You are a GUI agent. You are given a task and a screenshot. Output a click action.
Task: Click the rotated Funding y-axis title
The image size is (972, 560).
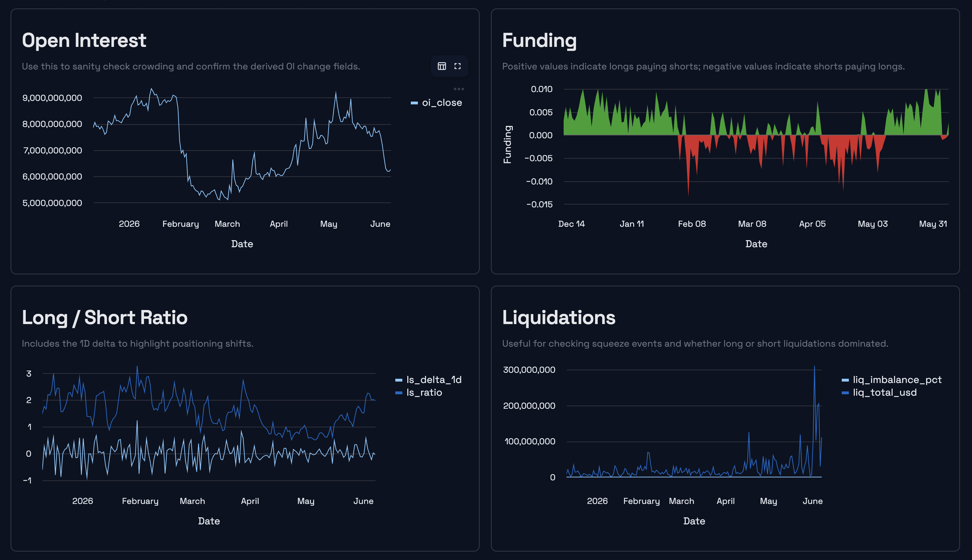[508, 145]
